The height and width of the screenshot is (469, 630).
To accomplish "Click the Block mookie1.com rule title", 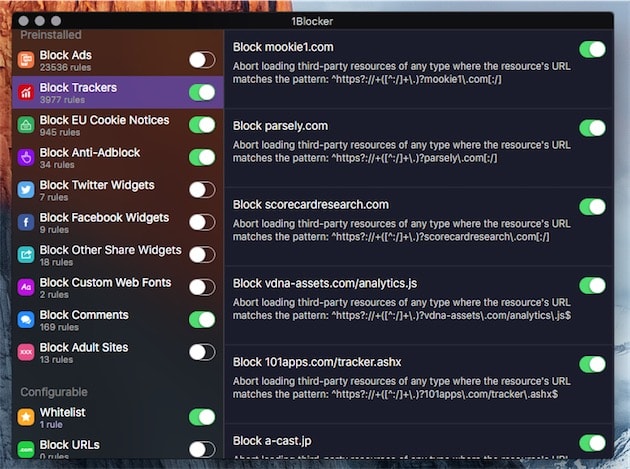I will pyautogui.click(x=283, y=47).
